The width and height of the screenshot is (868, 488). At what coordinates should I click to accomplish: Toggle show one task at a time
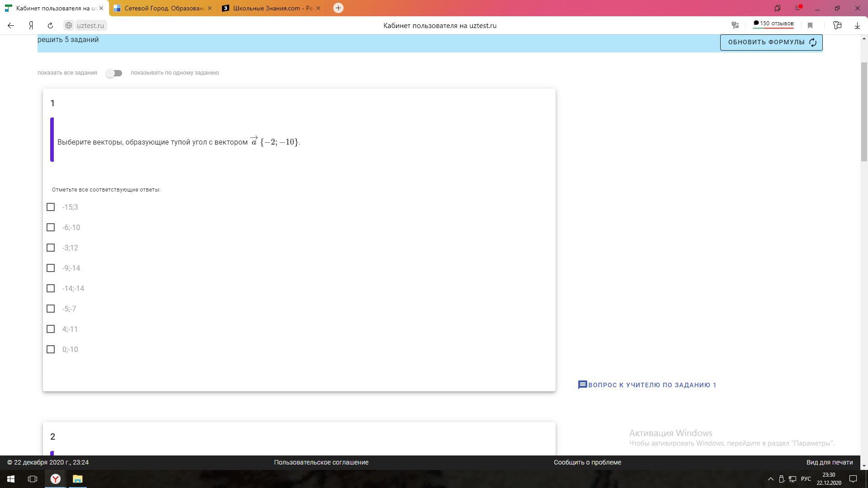114,73
